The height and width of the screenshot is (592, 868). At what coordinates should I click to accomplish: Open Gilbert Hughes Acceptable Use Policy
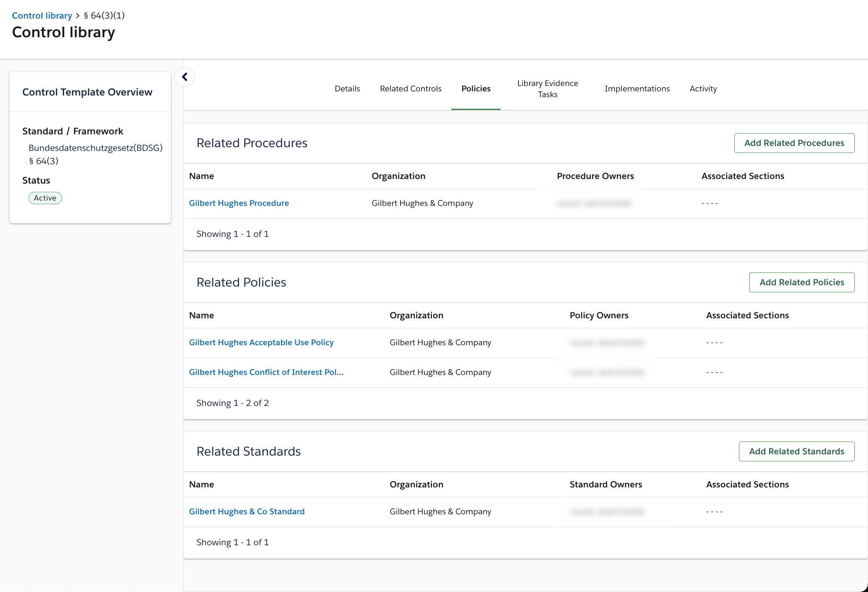click(261, 342)
